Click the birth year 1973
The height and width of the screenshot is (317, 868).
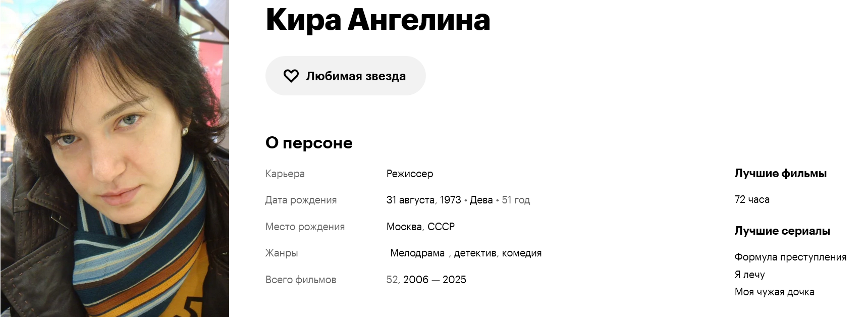click(450, 200)
